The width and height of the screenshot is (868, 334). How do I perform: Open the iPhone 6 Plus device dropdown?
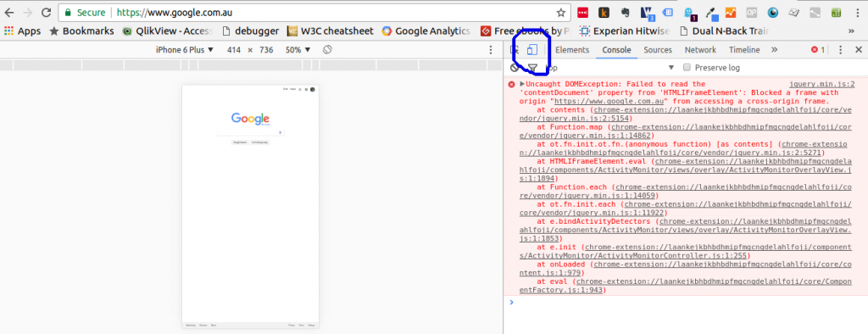(x=184, y=50)
